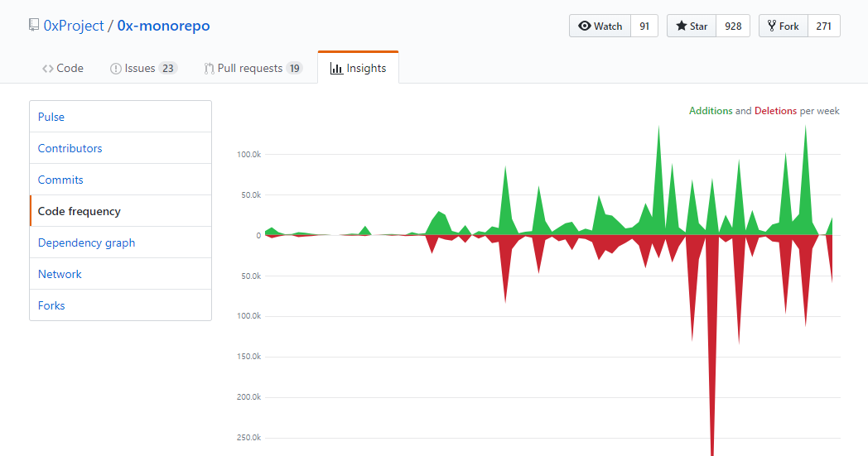The height and width of the screenshot is (456, 868).
Task: Click the Fork icon button
Action: pos(784,26)
